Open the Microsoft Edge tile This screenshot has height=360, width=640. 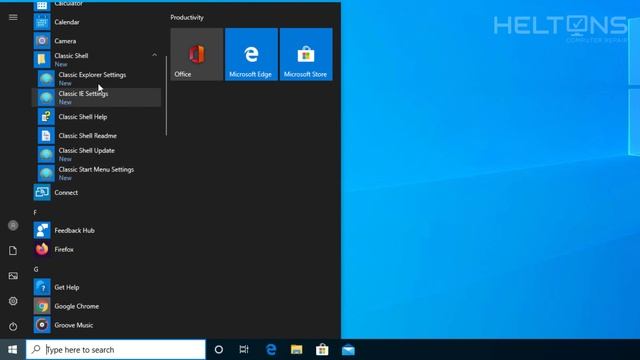click(x=251, y=54)
